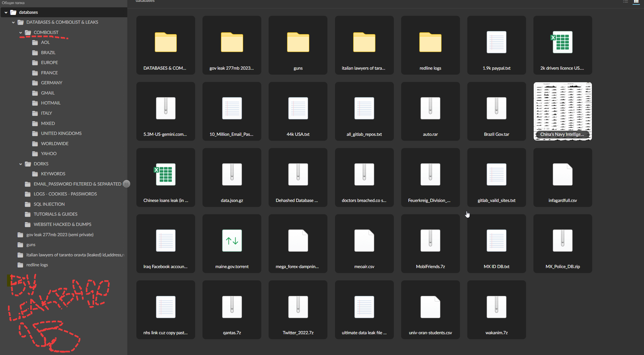
Task: Select the 2k drivers licence spreadsheet icon
Action: [562, 42]
